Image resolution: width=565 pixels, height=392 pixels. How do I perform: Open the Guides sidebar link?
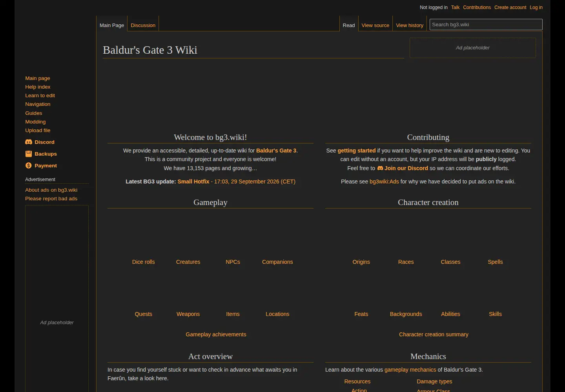point(34,113)
